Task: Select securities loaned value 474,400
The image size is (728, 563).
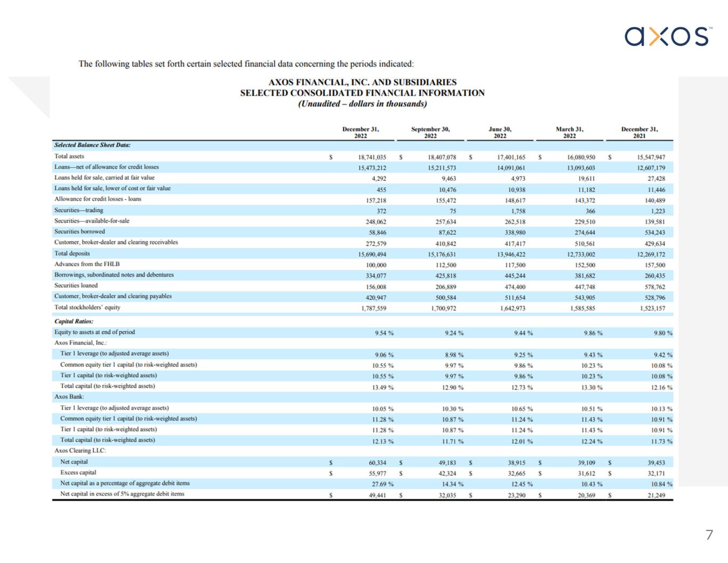Action: pos(515,287)
